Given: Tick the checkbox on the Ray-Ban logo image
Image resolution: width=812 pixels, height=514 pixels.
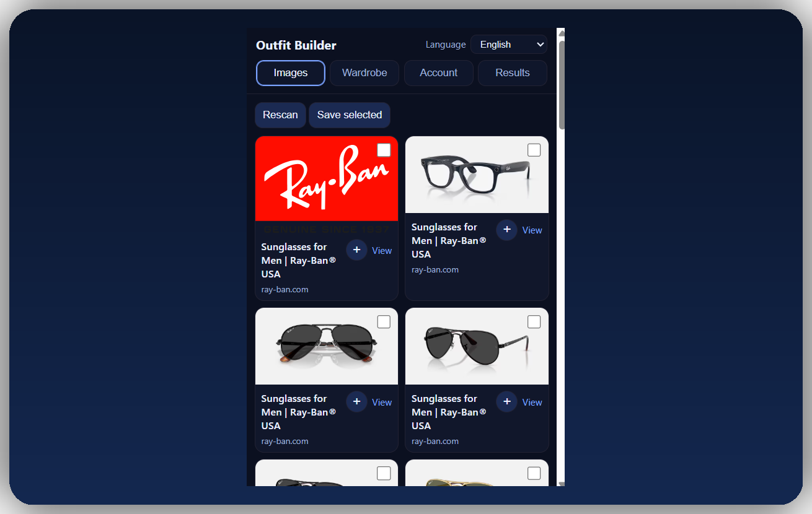Looking at the screenshot, I should [x=384, y=150].
